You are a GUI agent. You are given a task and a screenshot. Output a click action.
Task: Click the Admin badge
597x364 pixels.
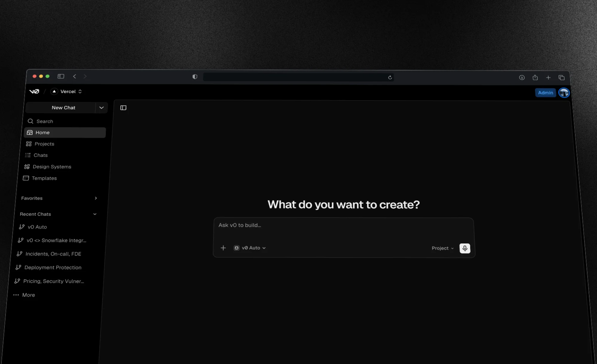click(x=546, y=93)
